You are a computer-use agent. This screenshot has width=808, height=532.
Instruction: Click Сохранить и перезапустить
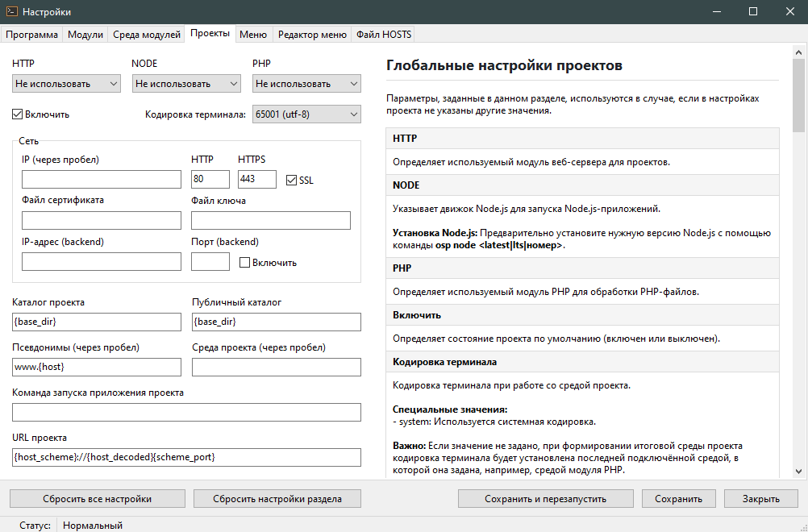[545, 498]
